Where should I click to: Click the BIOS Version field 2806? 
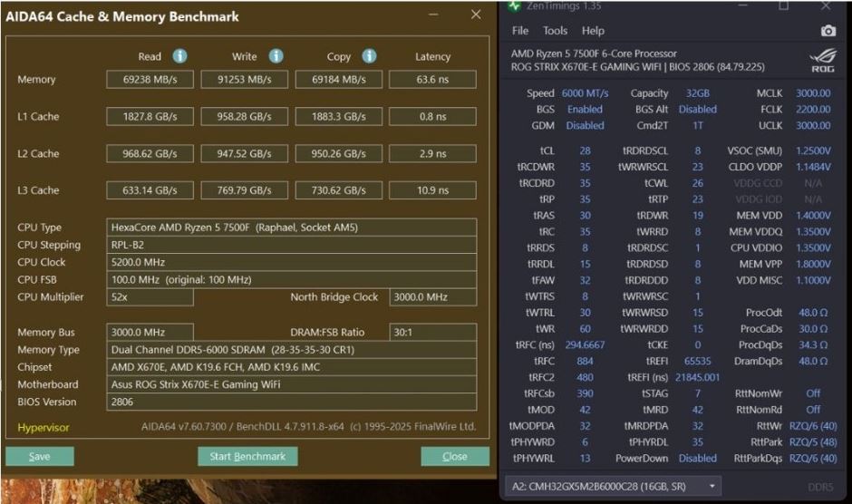[x=292, y=402]
